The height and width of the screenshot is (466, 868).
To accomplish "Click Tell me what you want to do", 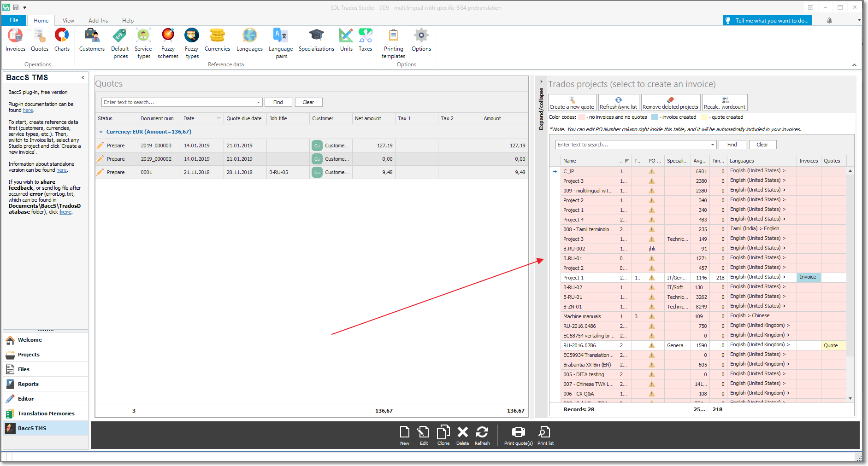I will 768,20.
